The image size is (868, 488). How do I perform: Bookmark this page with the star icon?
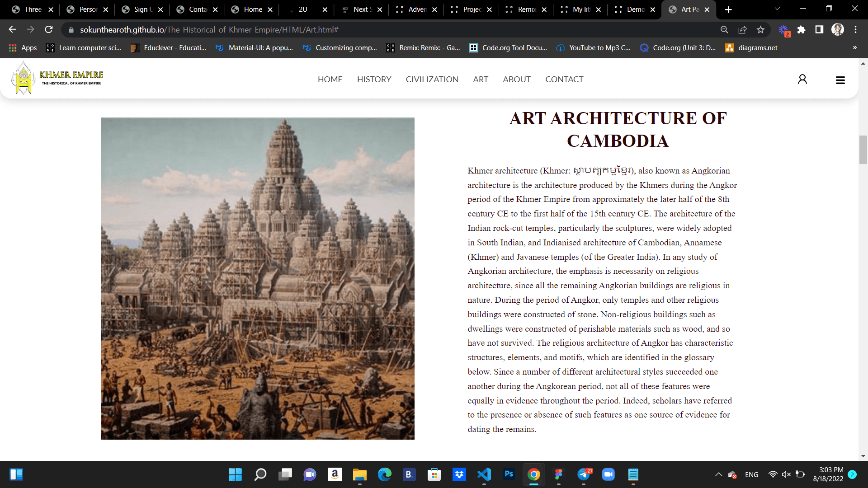pyautogui.click(x=760, y=29)
